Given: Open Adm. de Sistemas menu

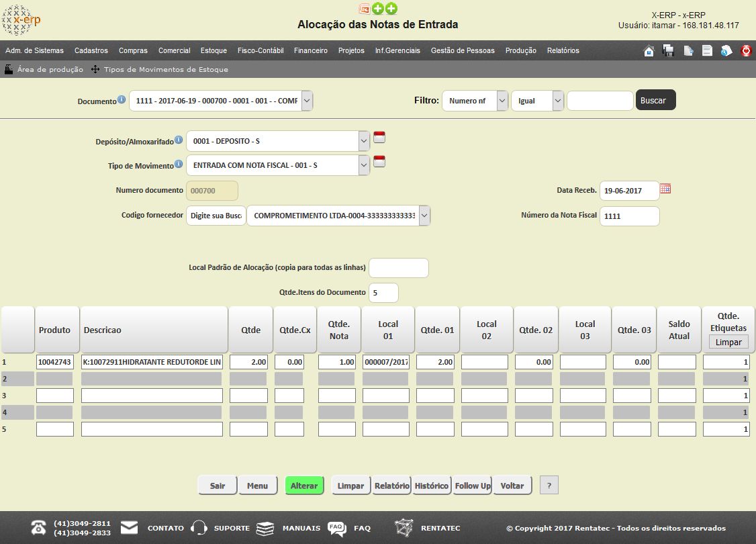Looking at the screenshot, I should click(x=35, y=50).
